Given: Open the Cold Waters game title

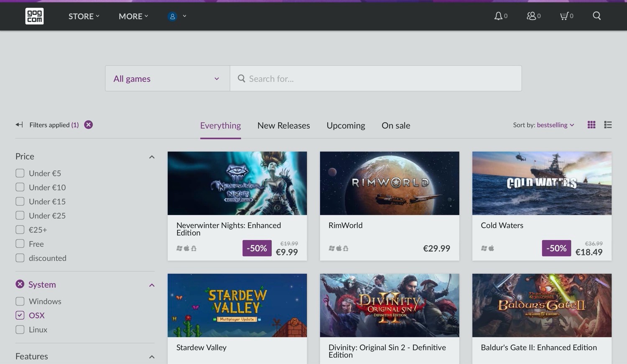Looking at the screenshot, I should [x=502, y=225].
